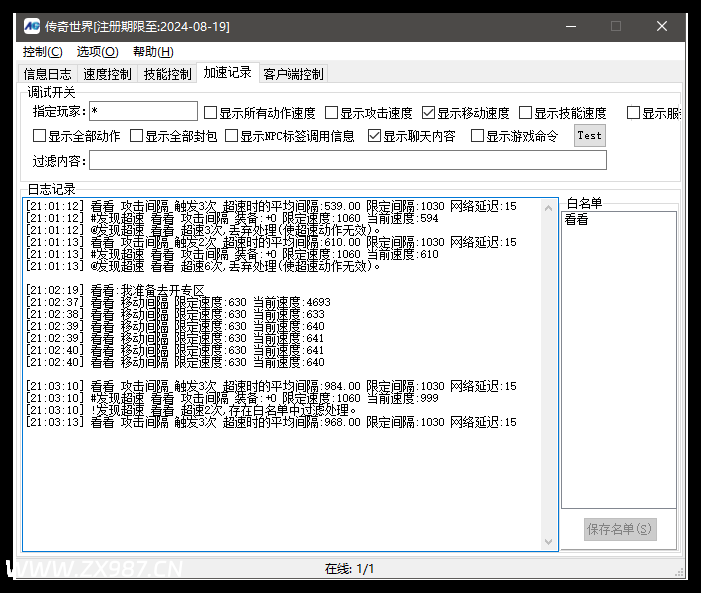Uncheck 显示移动速度 checkbox

pos(428,112)
